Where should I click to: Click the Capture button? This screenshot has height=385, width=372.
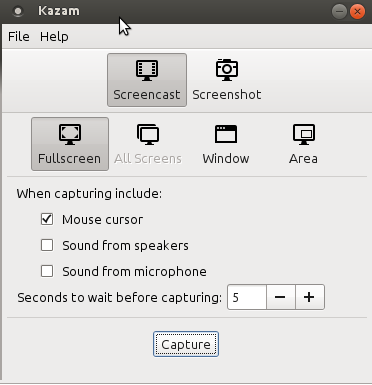coord(186,344)
